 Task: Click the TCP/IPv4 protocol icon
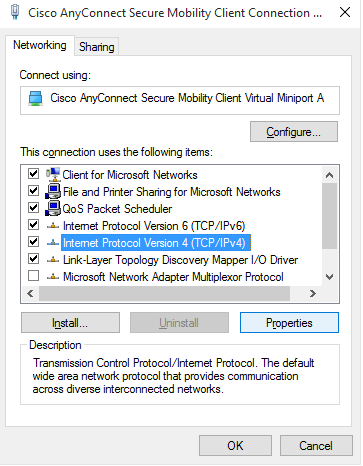pyautogui.click(x=53, y=243)
